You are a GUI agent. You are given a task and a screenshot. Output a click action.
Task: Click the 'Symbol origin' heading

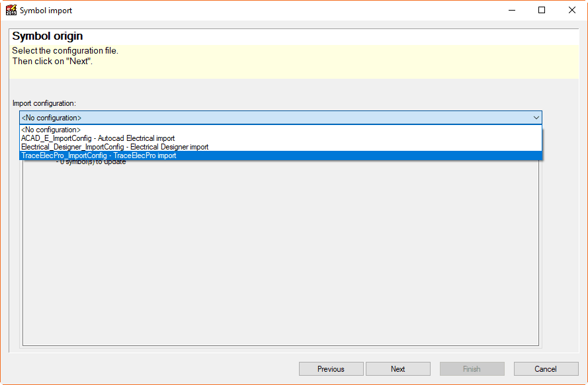point(48,36)
